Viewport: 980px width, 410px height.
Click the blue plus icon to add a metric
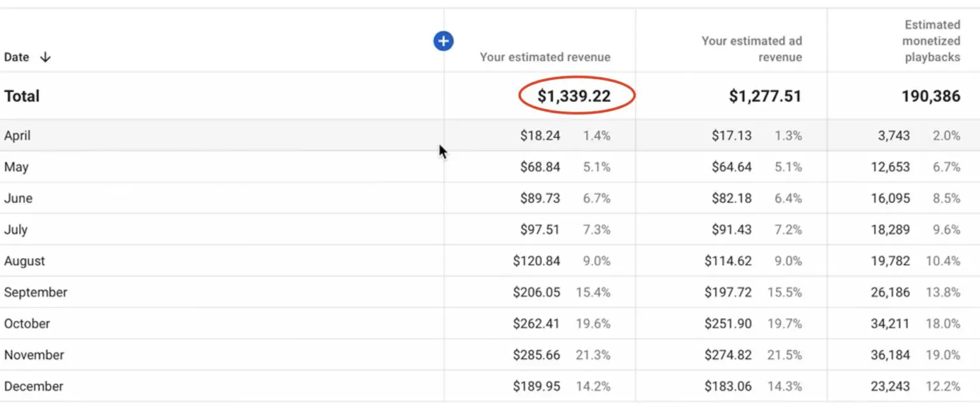click(x=443, y=40)
